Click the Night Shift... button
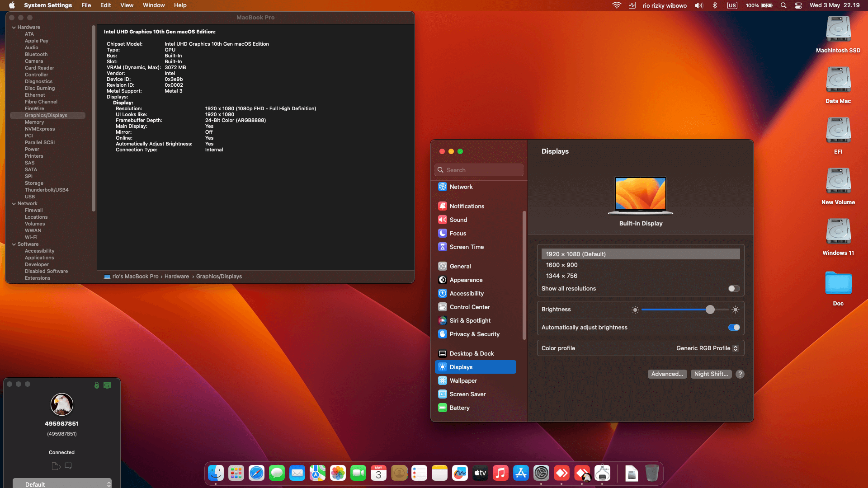 (711, 374)
